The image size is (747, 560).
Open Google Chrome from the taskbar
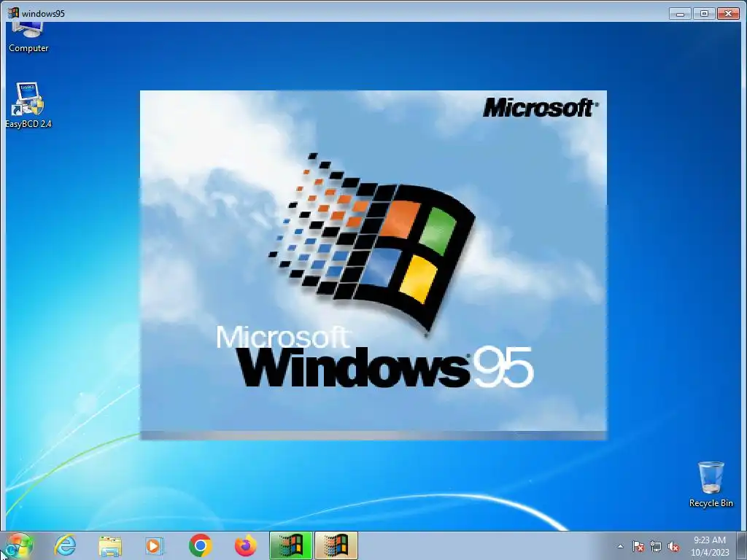(201, 545)
